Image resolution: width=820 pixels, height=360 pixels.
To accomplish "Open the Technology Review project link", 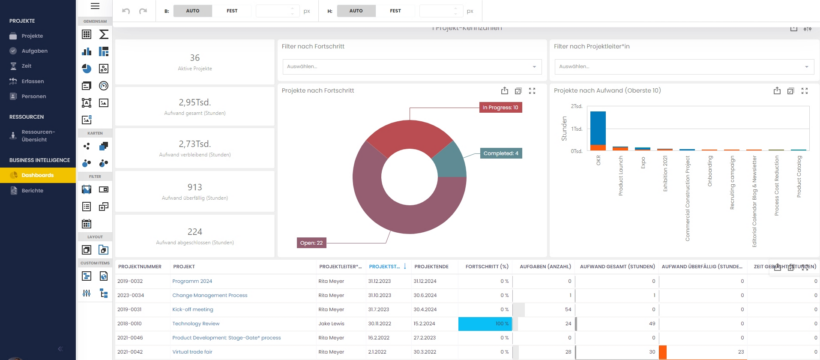I will pyautogui.click(x=196, y=323).
